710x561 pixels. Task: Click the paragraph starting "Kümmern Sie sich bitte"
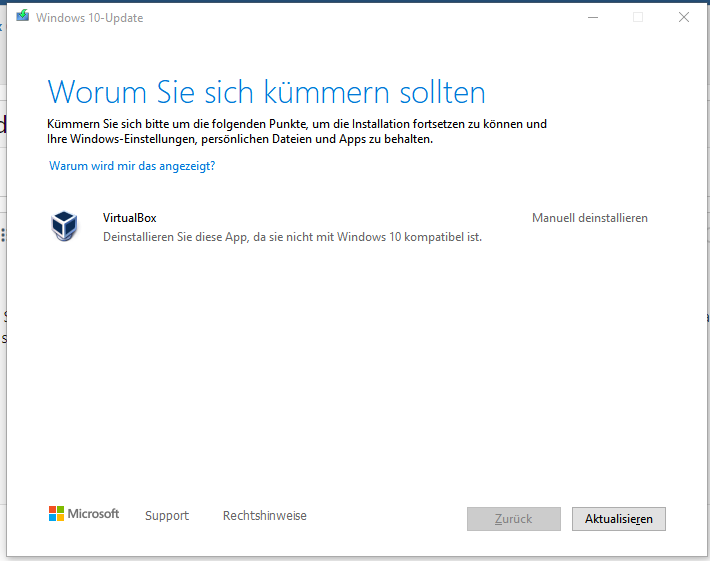297,131
